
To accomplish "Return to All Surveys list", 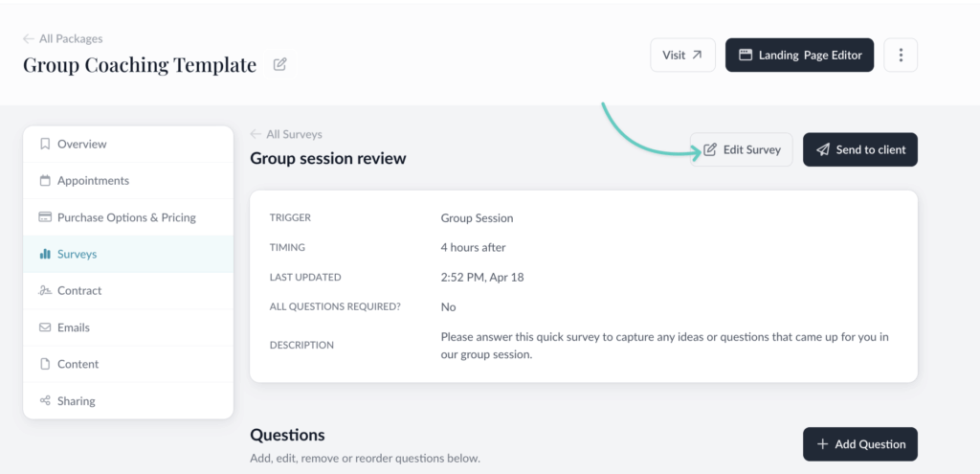I will (x=286, y=135).
